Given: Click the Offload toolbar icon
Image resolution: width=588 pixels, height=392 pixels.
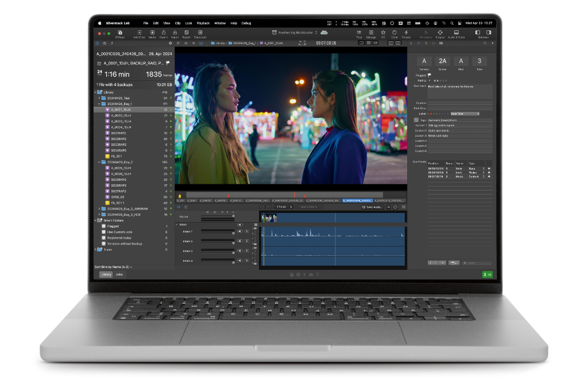Looking at the screenshot, I should tap(120, 34).
